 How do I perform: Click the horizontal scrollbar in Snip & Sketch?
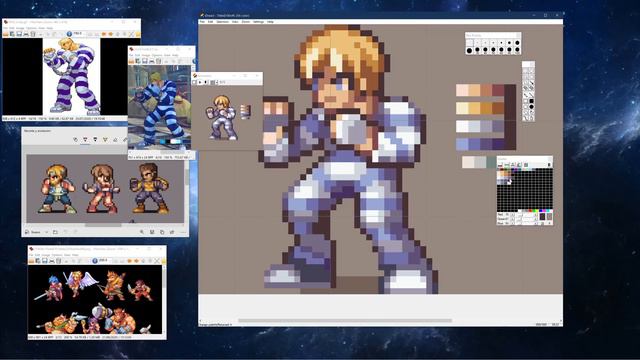103,225
